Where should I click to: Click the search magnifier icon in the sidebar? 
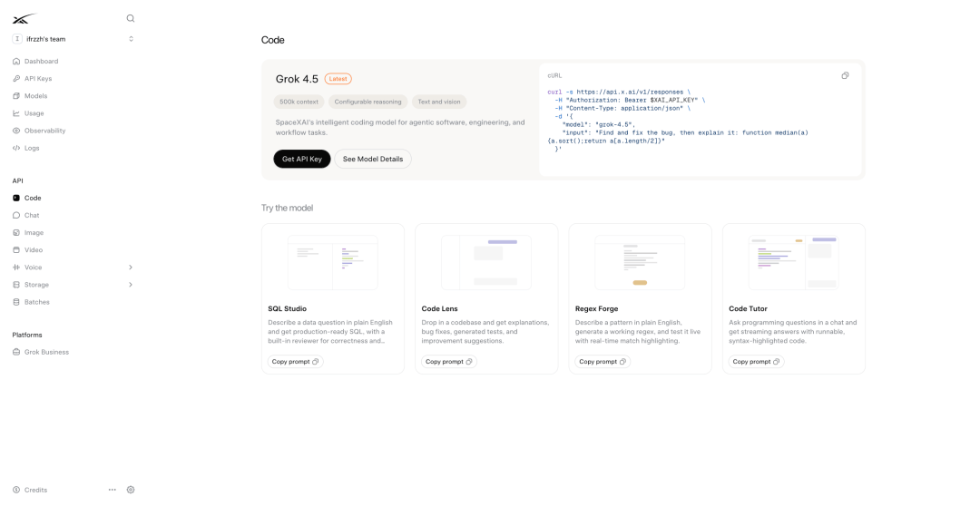coord(130,19)
